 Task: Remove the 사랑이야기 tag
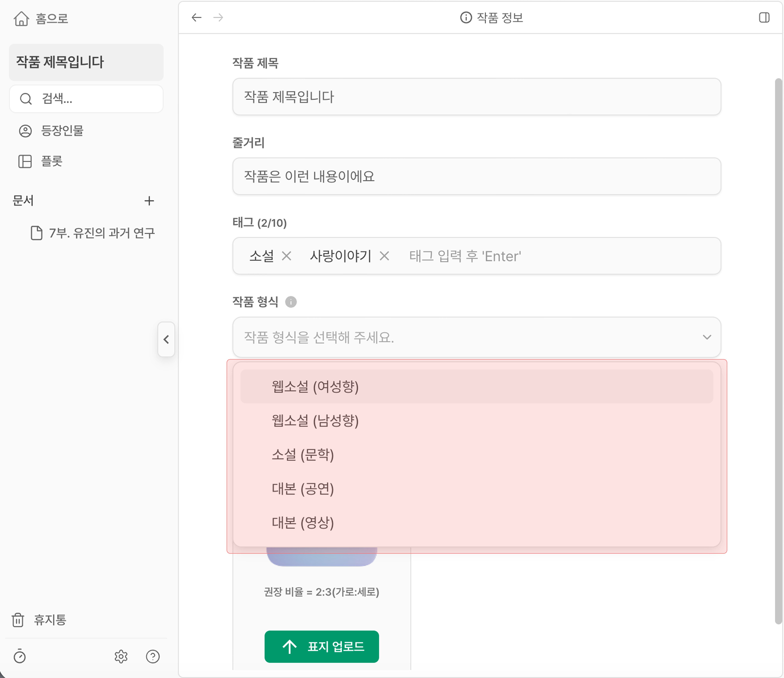[x=384, y=256]
